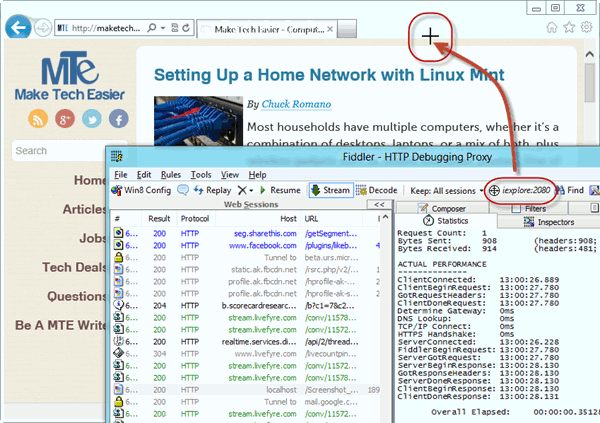Open the address bar dropdown arrow

[163, 28]
